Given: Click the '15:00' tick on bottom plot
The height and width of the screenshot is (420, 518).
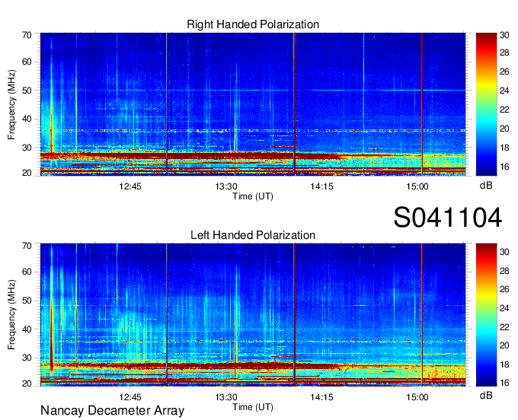Looking at the screenshot, I should (x=417, y=397).
